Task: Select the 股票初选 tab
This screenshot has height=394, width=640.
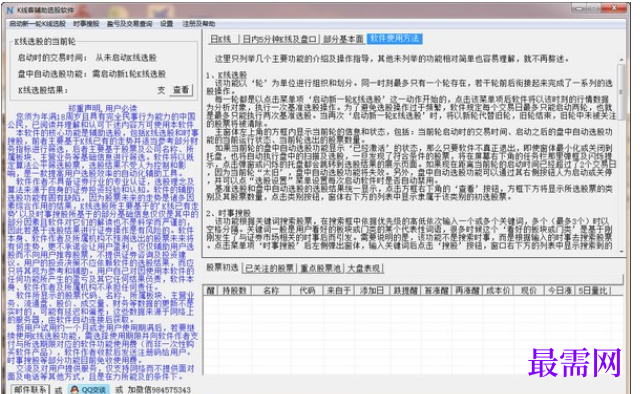Action: click(222, 268)
